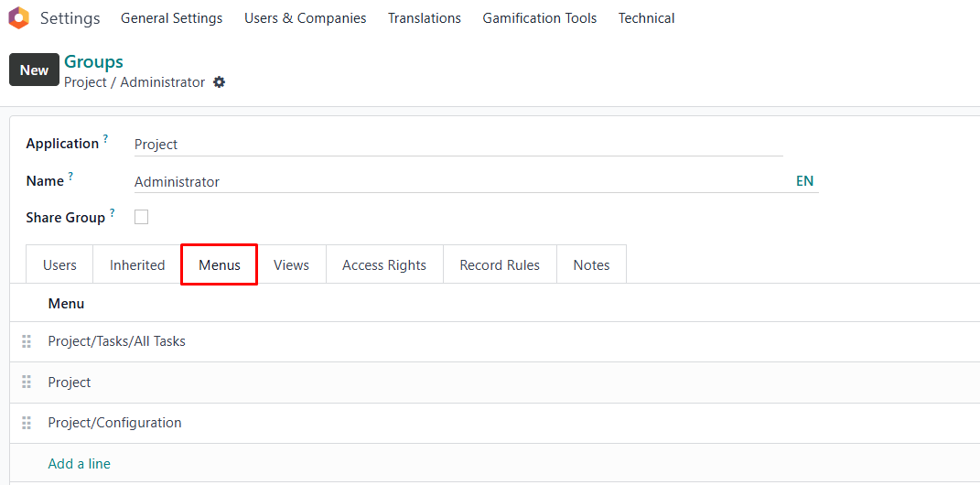
Task: Open the Application dropdown field
Action: (458, 145)
